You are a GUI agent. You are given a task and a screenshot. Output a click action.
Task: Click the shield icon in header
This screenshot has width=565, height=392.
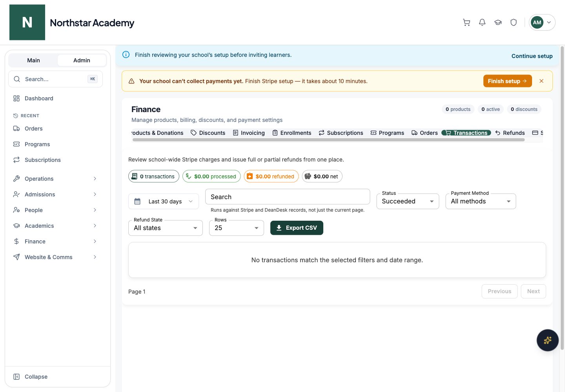click(514, 22)
